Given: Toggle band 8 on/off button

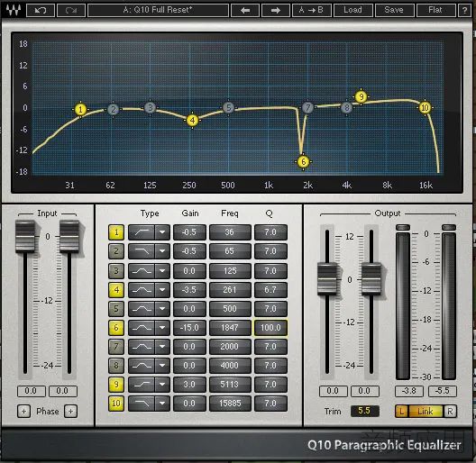Looking at the screenshot, I should [116, 366].
